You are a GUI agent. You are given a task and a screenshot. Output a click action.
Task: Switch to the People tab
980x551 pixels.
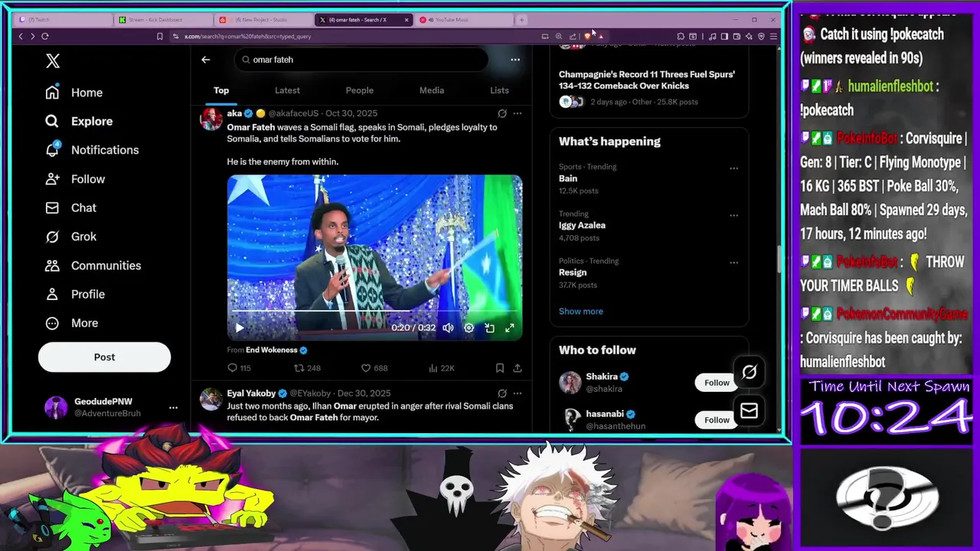point(359,90)
